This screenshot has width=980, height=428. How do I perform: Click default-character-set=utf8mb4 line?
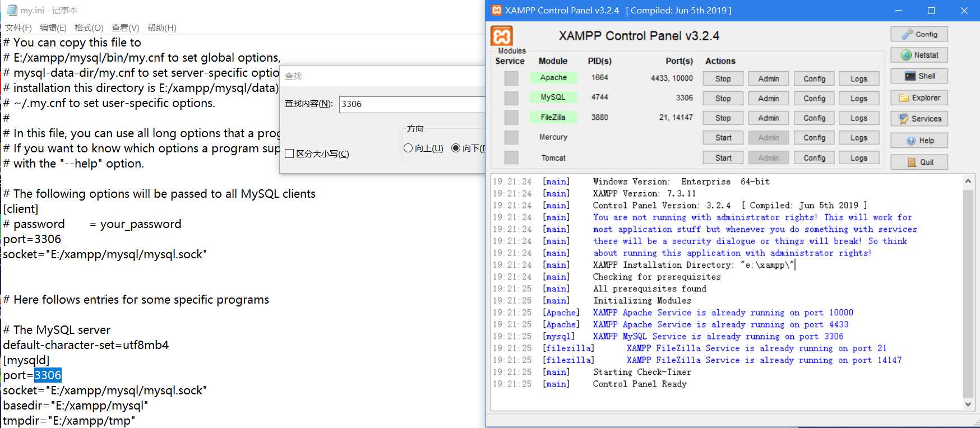86,345
